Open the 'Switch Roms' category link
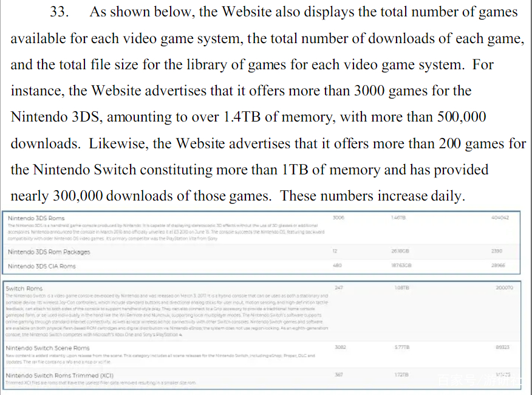 tap(24, 289)
